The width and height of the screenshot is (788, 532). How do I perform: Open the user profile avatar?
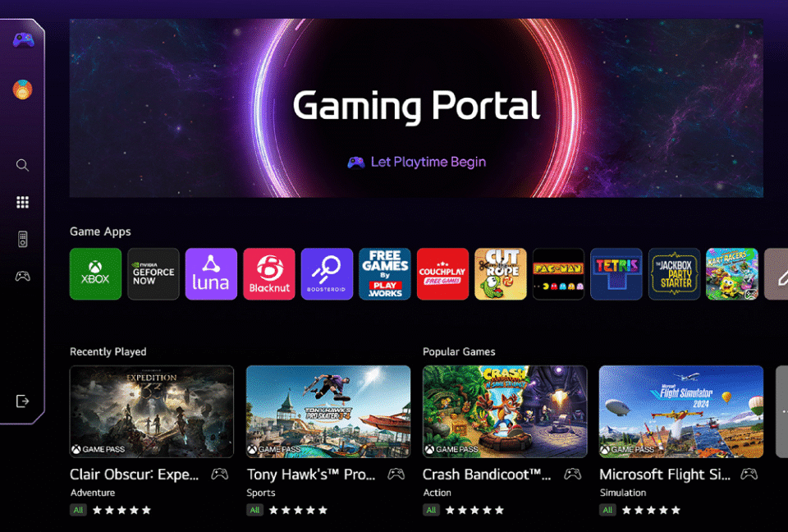pos(22,89)
